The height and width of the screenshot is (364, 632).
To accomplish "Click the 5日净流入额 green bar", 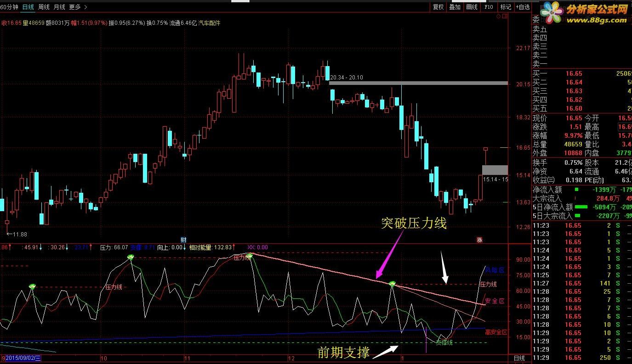I will coord(581,207).
